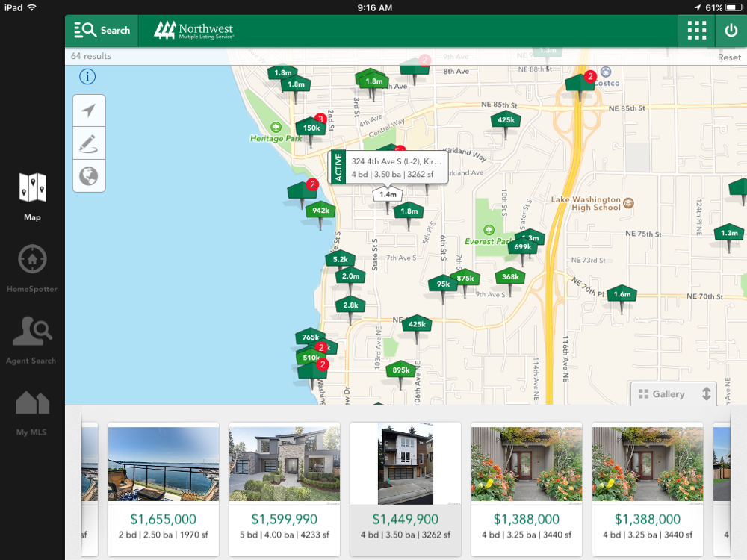Open the 324 4th Ave S listing callout
Image resolution: width=747 pixels, height=560 pixels.
tap(388, 167)
